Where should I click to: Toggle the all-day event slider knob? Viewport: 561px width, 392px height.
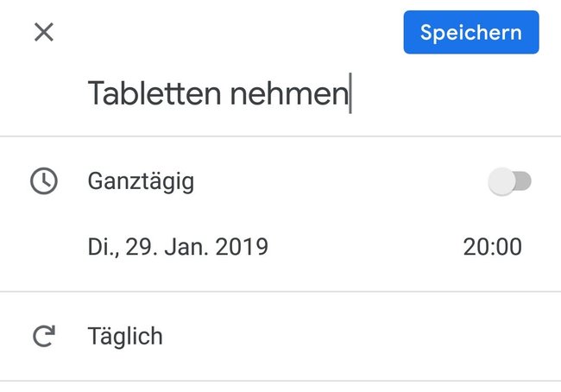(x=502, y=181)
